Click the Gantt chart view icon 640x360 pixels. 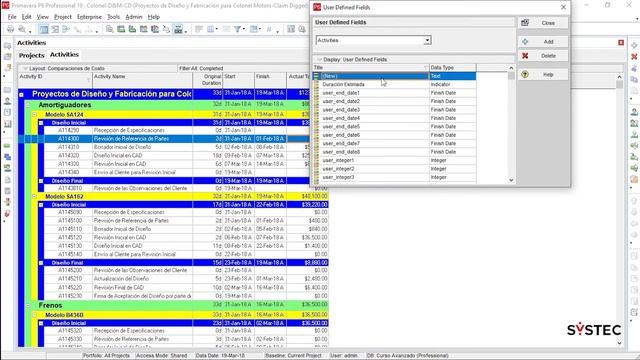point(55,29)
